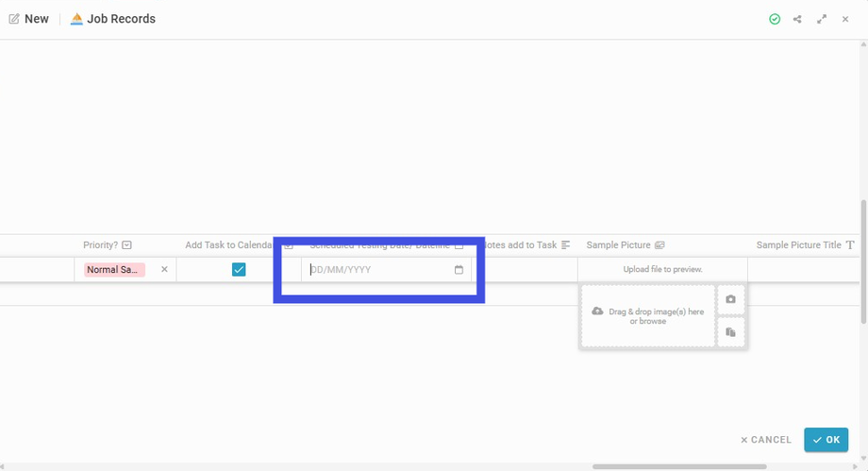Click the Add Task to Calendar column header
Screen dimensions: 868x471
229,244
